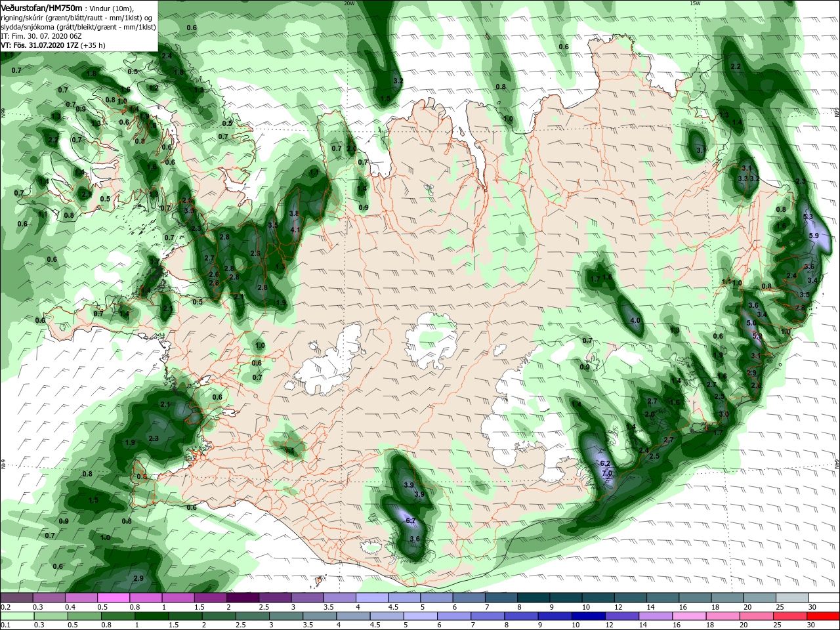Viewport: 840px width, 630px height.
Task: Click the 'slydda/snjókoma' legend description line
Action: click(77, 26)
